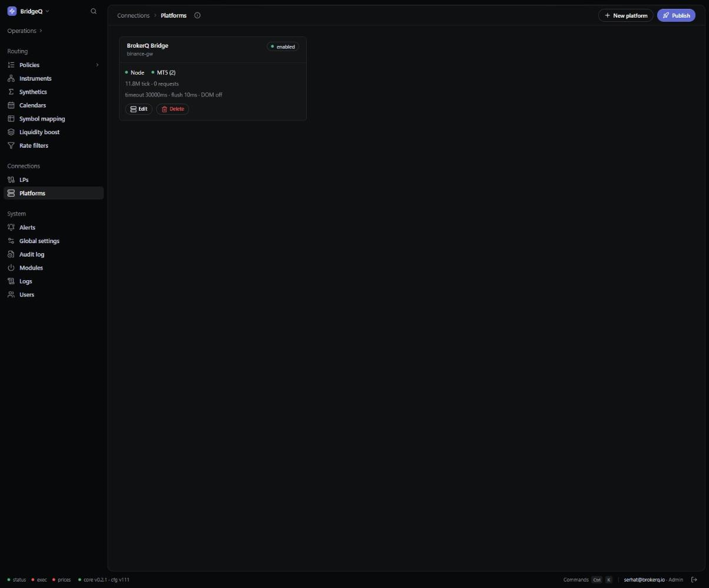
Task: Click the core v0.2.1 · cfg v111 version text
Action: (x=104, y=580)
